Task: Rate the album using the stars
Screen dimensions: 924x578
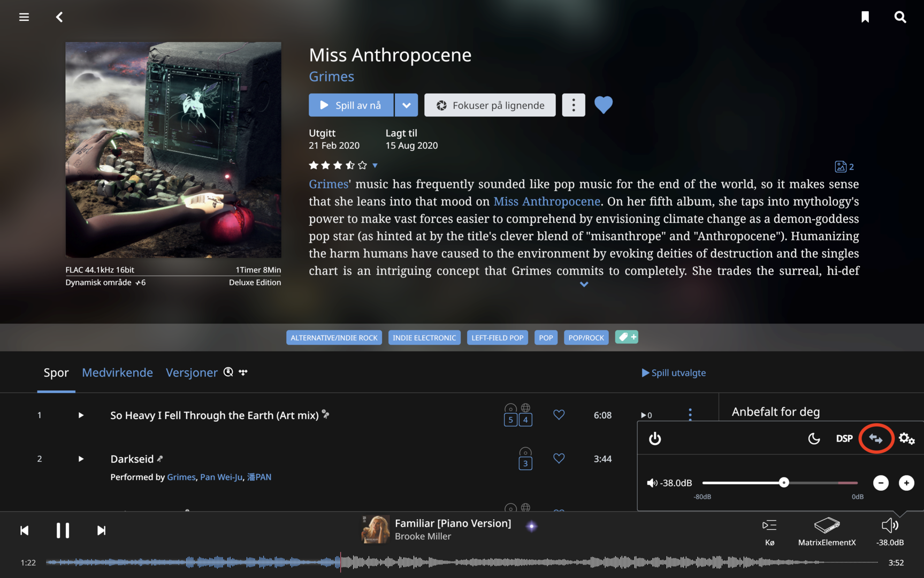Action: click(338, 165)
